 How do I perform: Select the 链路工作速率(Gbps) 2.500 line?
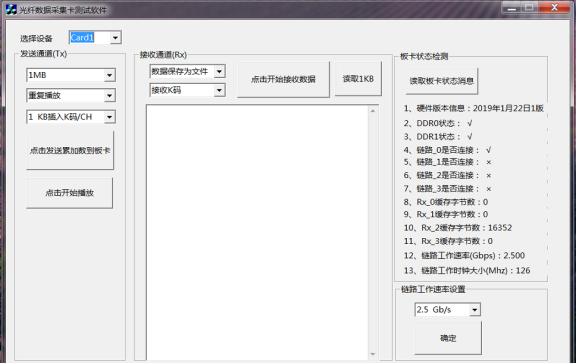(x=464, y=255)
